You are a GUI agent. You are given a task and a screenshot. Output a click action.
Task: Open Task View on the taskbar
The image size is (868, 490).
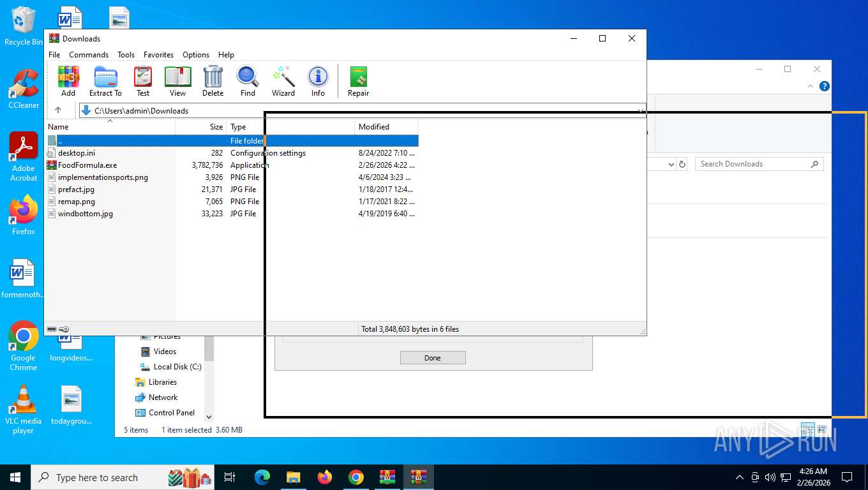tap(230, 477)
